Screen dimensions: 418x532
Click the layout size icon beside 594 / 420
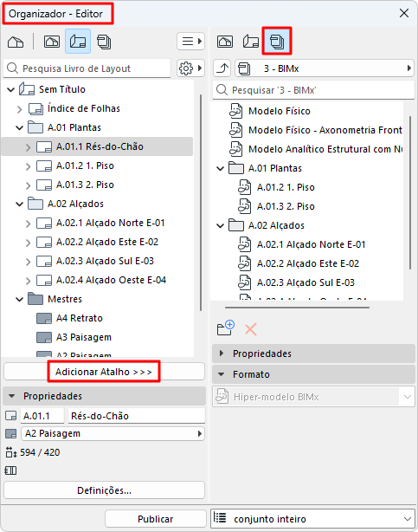point(11,452)
